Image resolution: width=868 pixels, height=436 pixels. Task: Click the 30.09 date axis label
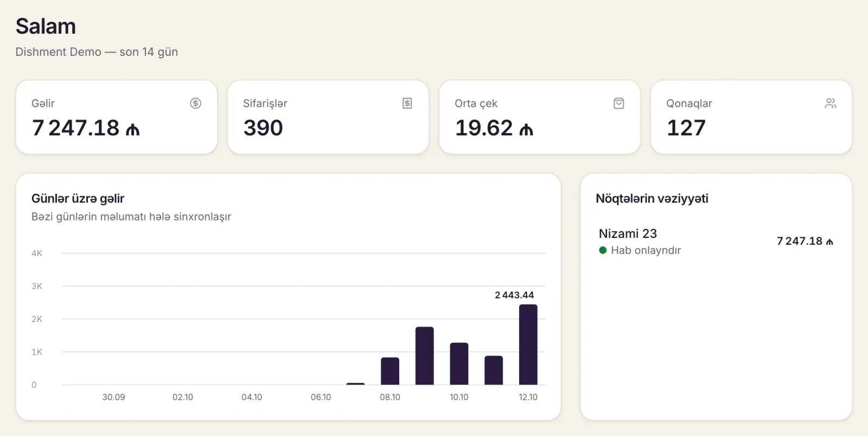pos(113,397)
